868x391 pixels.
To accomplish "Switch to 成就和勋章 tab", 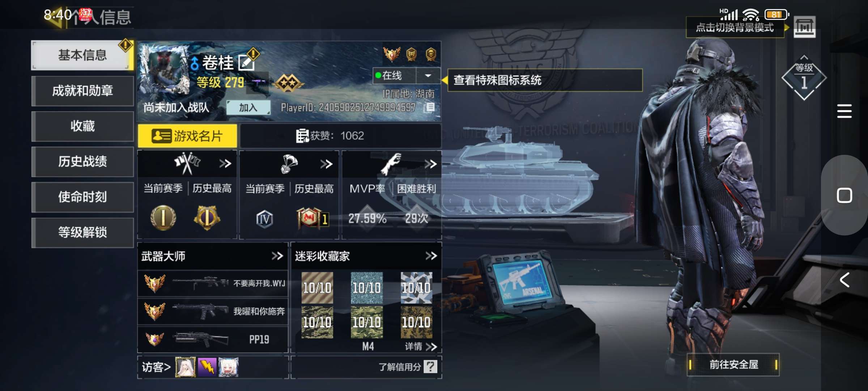I will pos(82,91).
